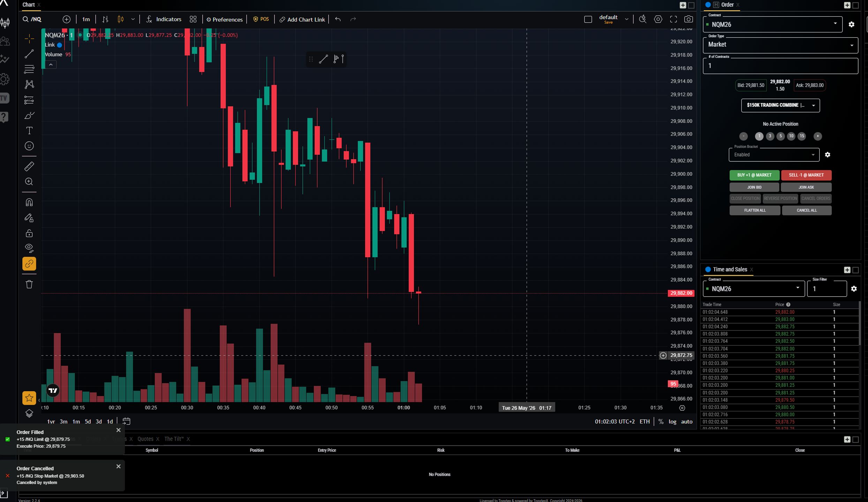Select the trend line drawing tool
Screen dimensions: 868x502
click(29, 54)
